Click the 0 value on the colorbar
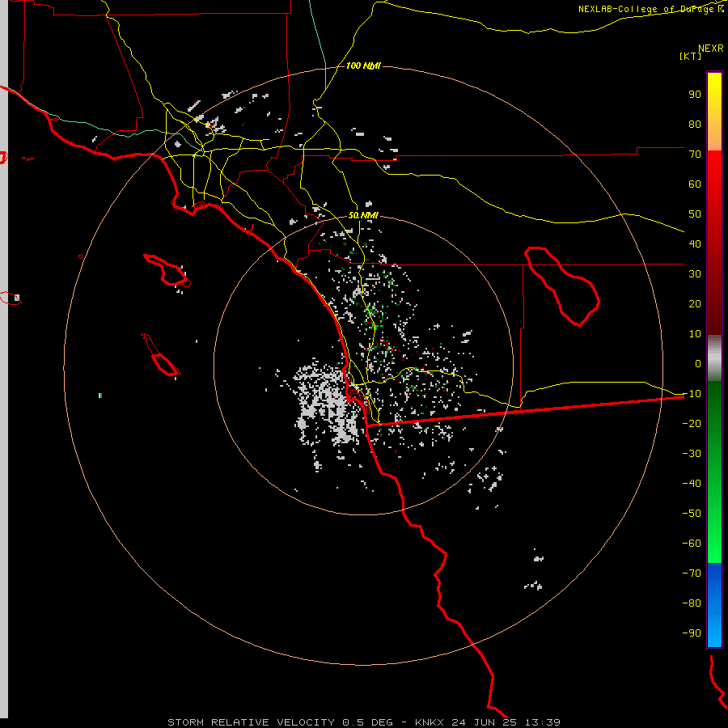This screenshot has height=728, width=728. pyautogui.click(x=698, y=363)
